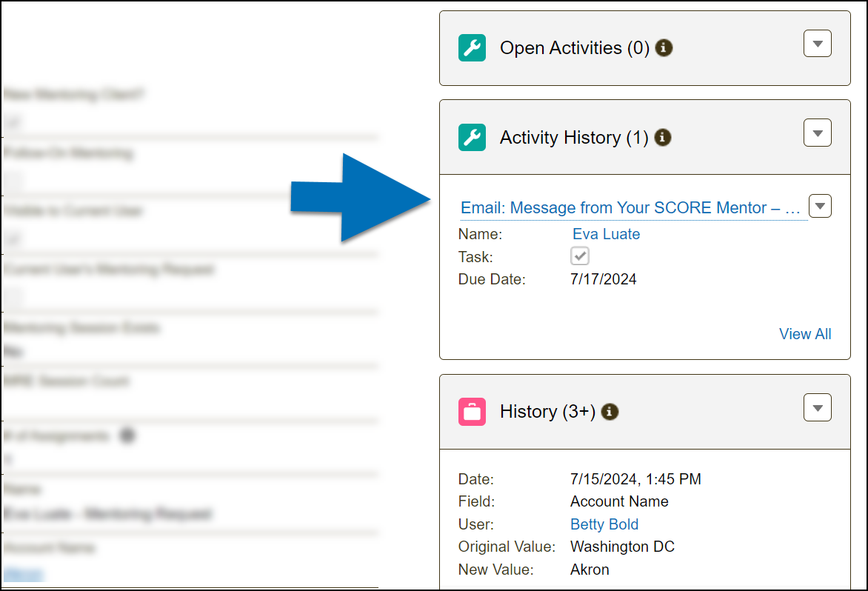The width and height of the screenshot is (868, 591).
Task: Click the Activity History wrench icon
Action: (x=472, y=137)
